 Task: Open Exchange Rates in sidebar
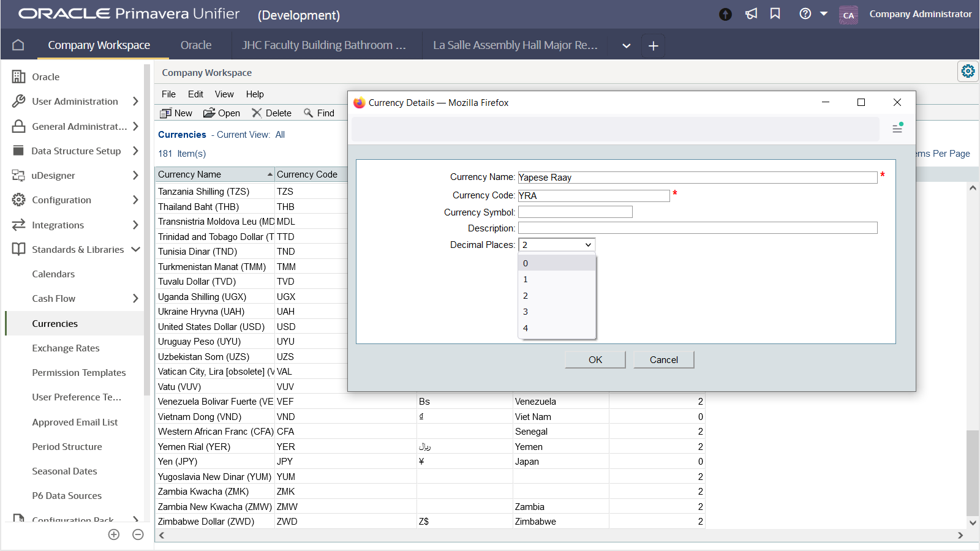(66, 348)
